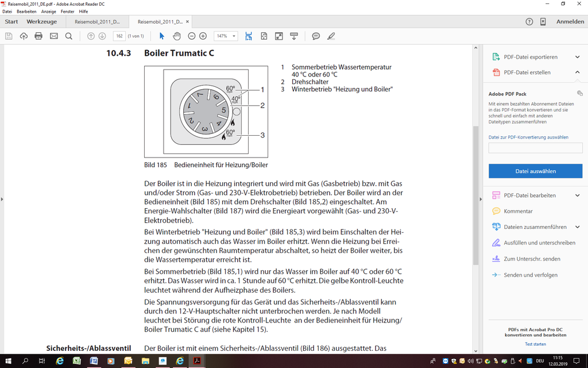588x368 pixels.
Task: Zoom in with the plus button
Action: [x=203, y=36]
